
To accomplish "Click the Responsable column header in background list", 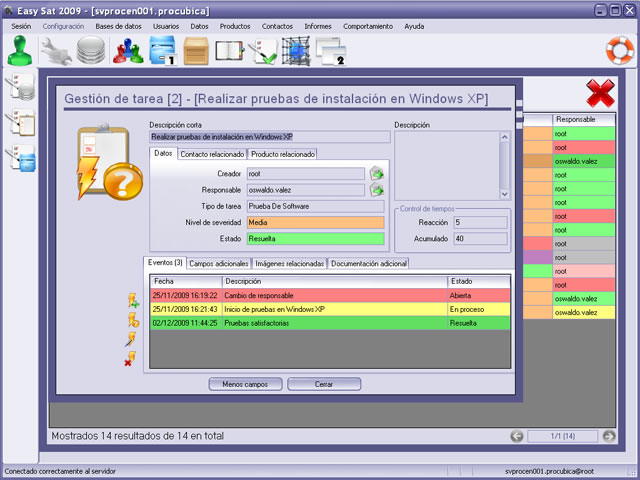I will pos(584,120).
